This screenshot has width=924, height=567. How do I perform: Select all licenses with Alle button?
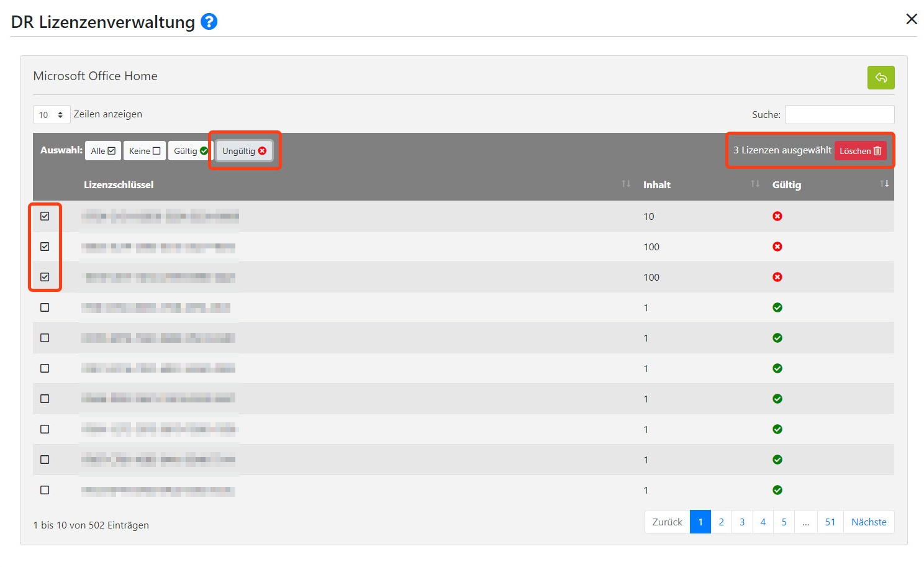tap(103, 151)
